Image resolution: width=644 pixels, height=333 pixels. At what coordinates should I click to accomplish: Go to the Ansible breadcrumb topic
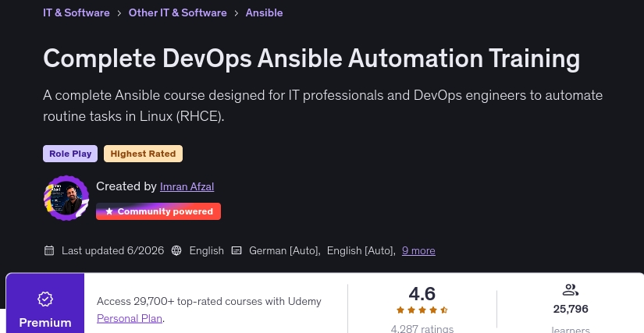[x=264, y=12]
